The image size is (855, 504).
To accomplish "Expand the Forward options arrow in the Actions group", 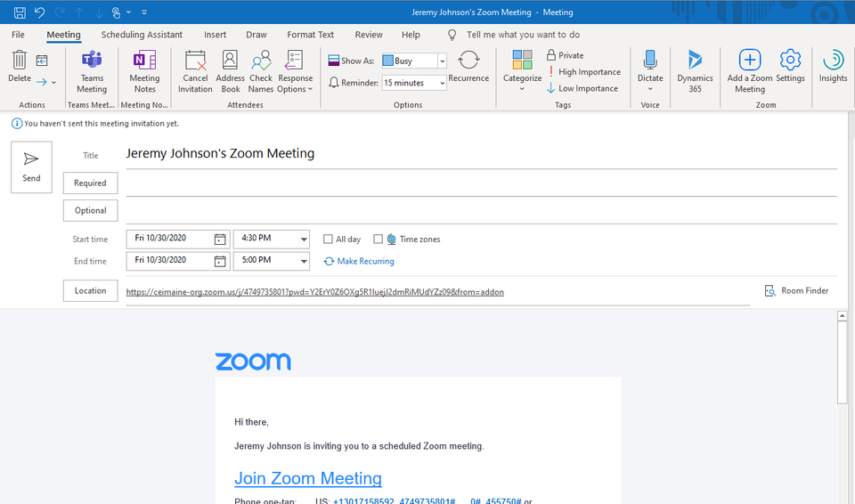I will (53, 82).
